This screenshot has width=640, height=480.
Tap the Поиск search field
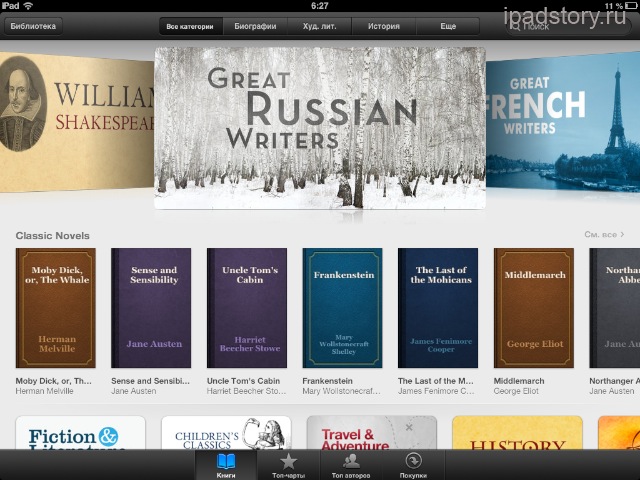[568, 27]
